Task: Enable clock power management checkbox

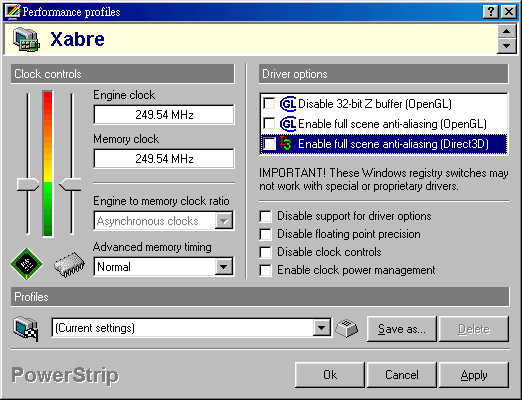Action: (x=265, y=270)
